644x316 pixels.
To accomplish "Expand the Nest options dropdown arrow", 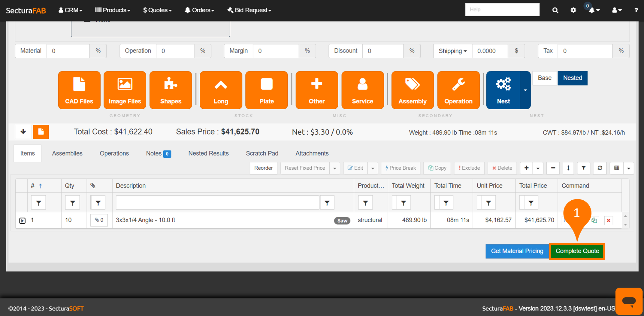I will [525, 90].
